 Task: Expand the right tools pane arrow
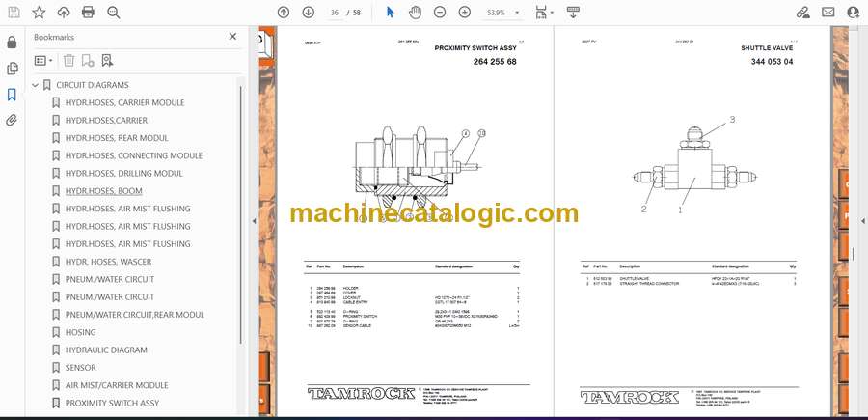pyautogui.click(x=862, y=221)
